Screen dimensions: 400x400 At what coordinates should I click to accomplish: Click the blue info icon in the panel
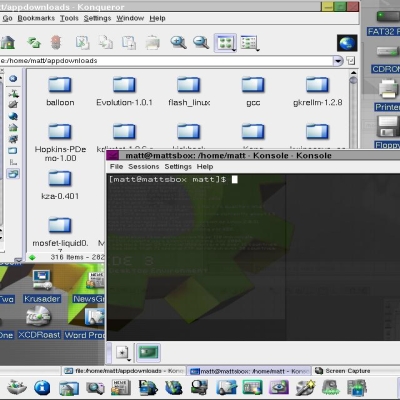click(42, 388)
